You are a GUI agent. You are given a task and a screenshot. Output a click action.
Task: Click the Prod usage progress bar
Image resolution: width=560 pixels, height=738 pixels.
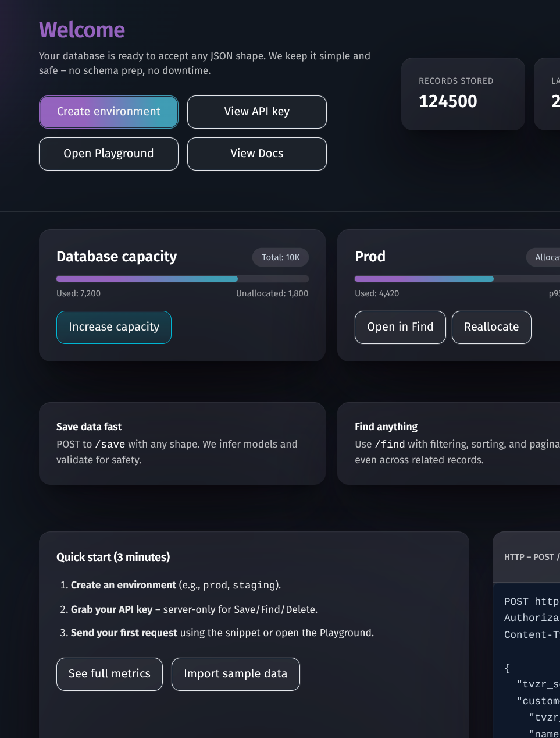[454, 279]
